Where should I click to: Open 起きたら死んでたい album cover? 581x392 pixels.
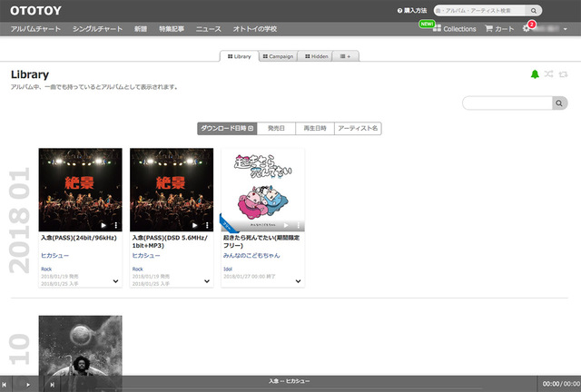pos(262,190)
